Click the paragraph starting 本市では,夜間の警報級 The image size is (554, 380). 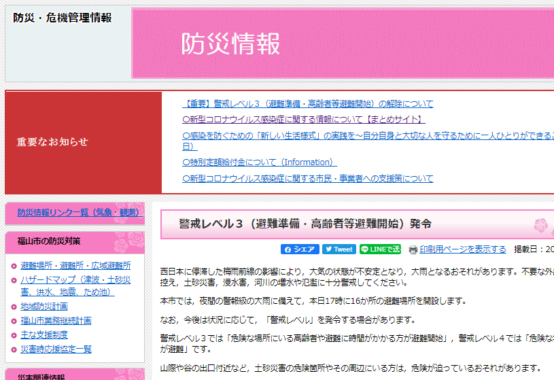(x=313, y=301)
